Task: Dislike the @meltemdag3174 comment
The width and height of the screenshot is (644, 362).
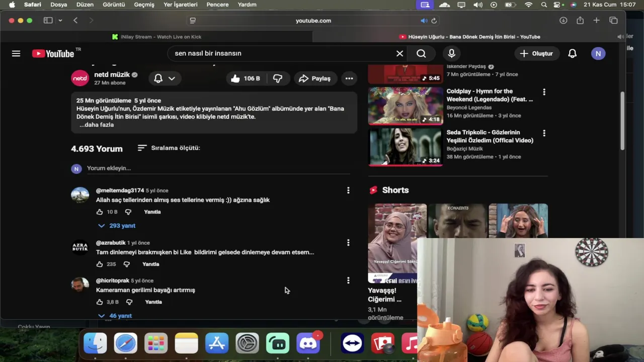Action: pos(128,212)
